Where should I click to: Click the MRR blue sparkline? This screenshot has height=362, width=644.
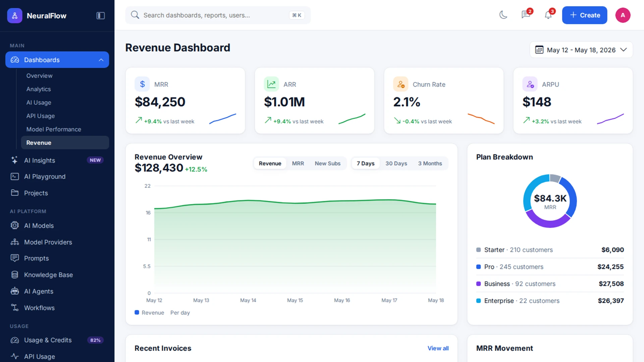click(x=223, y=119)
